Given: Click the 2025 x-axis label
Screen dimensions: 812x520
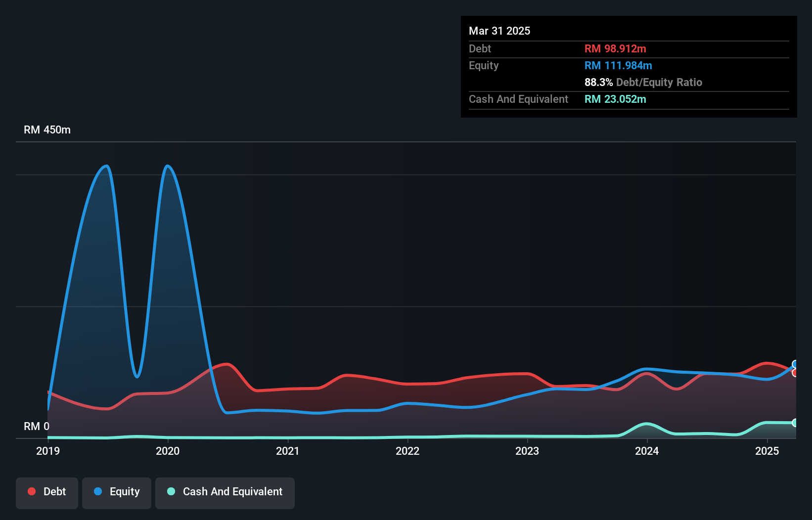Looking at the screenshot, I should pyautogui.click(x=767, y=451).
